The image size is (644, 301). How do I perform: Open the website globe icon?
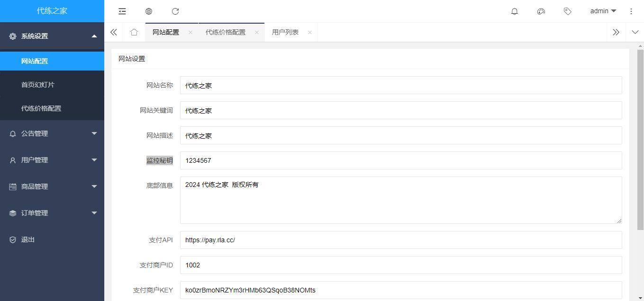pos(149,11)
